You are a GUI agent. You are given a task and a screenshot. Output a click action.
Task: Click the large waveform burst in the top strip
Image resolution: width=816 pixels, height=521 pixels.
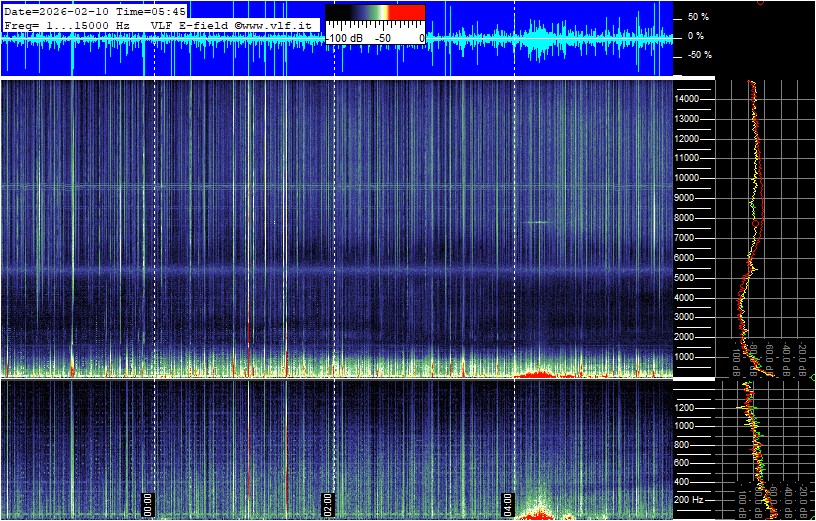click(540, 41)
